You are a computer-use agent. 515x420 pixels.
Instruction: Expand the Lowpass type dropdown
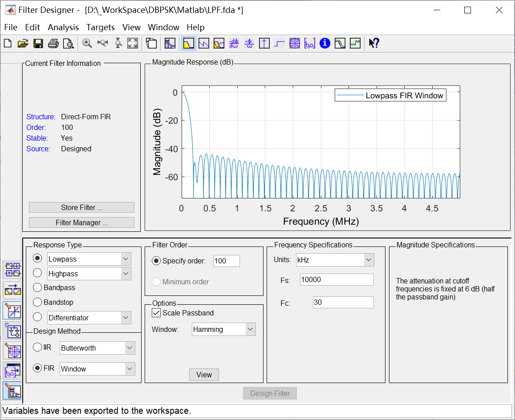[x=126, y=259]
